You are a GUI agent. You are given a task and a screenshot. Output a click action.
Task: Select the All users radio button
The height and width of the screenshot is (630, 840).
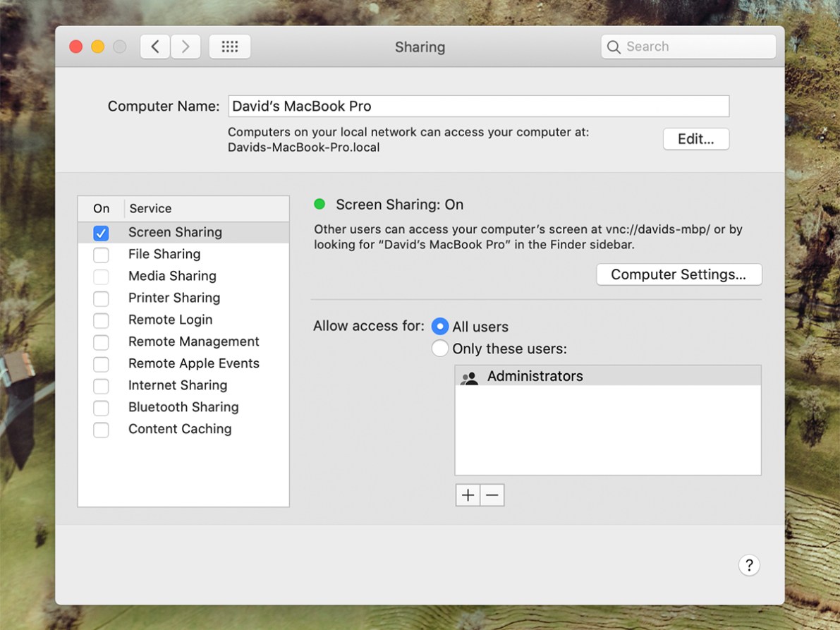pyautogui.click(x=439, y=326)
